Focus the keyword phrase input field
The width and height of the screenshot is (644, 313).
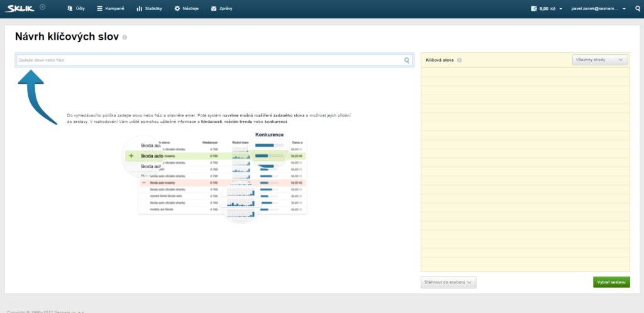click(208, 60)
